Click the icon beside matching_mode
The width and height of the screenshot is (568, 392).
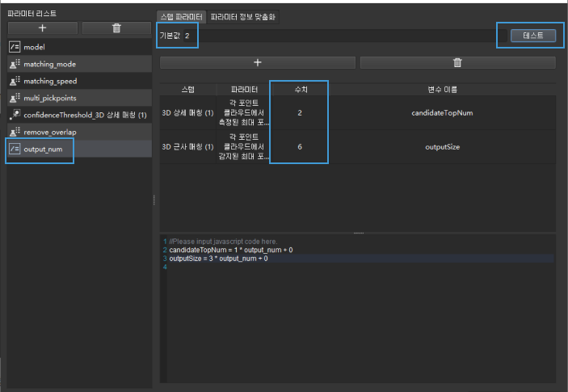click(14, 65)
